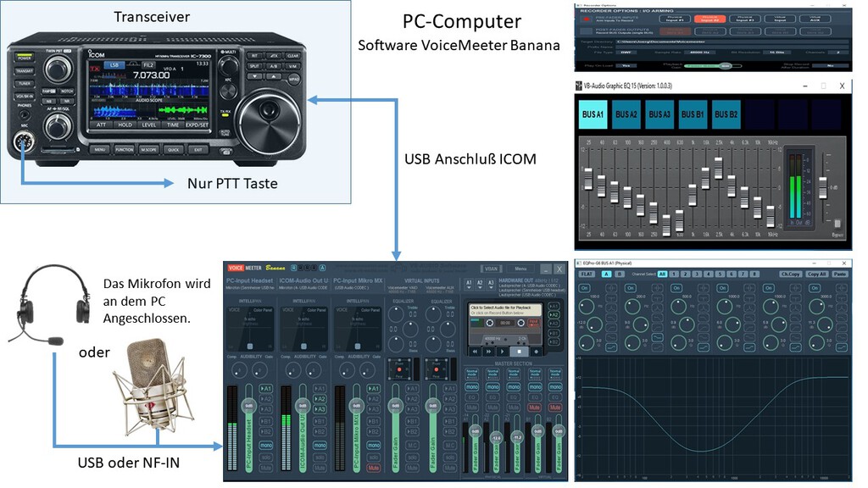Switch to BUS A2 tab in Graphic EQ
Image resolution: width=868 pixels, height=488 pixels.
coord(626,114)
